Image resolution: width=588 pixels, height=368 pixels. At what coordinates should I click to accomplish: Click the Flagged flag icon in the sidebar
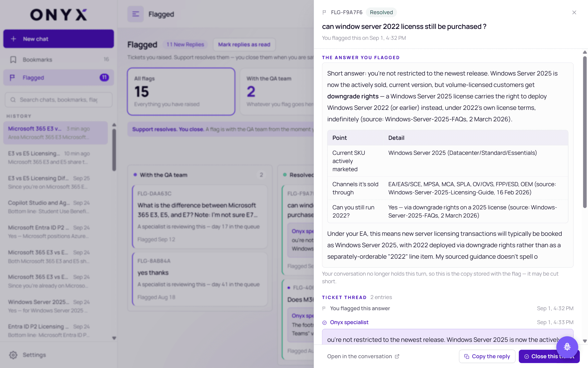[12, 78]
